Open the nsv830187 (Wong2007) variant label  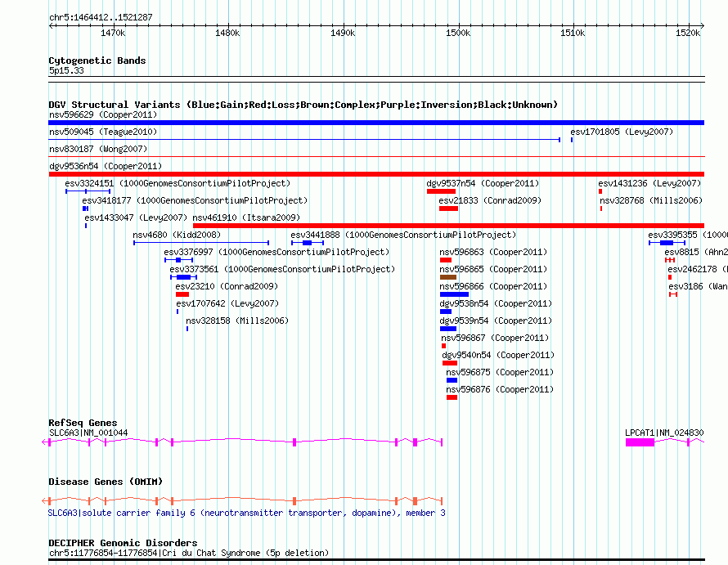pyautogui.click(x=98, y=149)
